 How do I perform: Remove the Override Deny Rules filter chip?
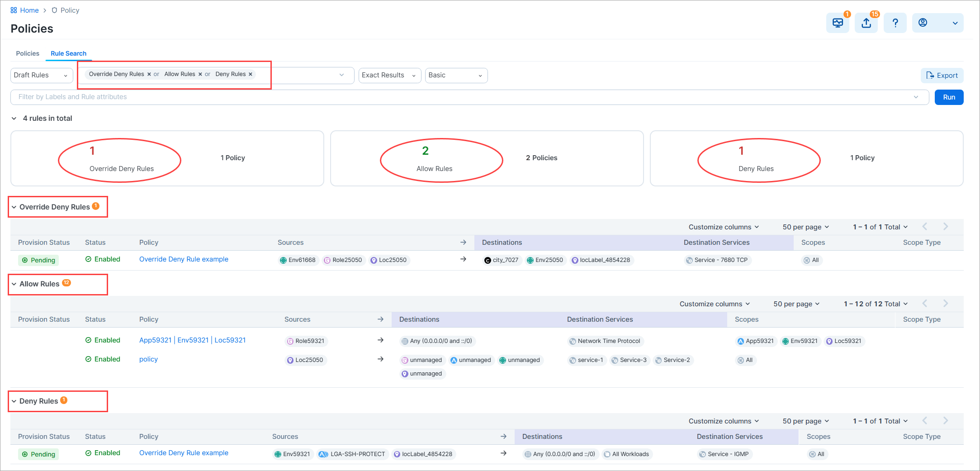[x=149, y=74]
